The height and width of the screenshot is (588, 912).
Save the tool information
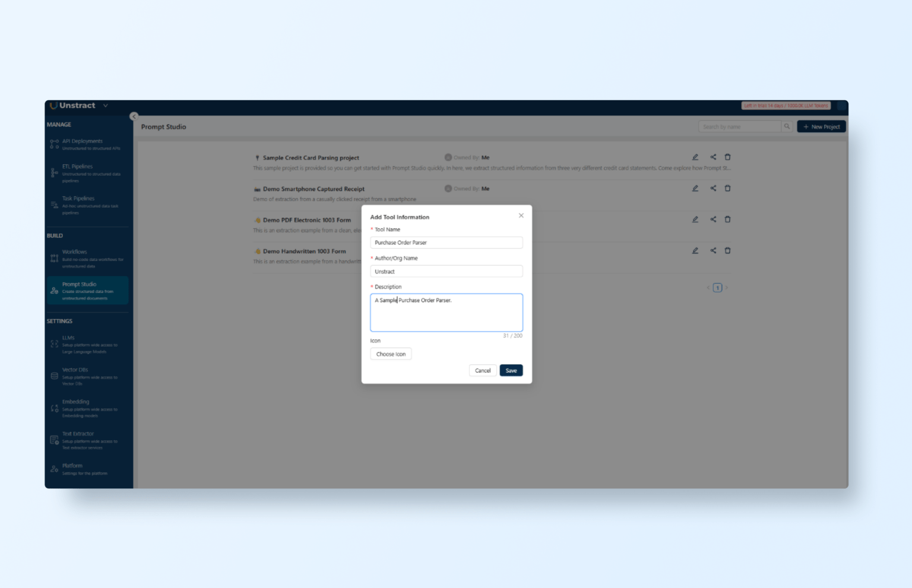(511, 370)
